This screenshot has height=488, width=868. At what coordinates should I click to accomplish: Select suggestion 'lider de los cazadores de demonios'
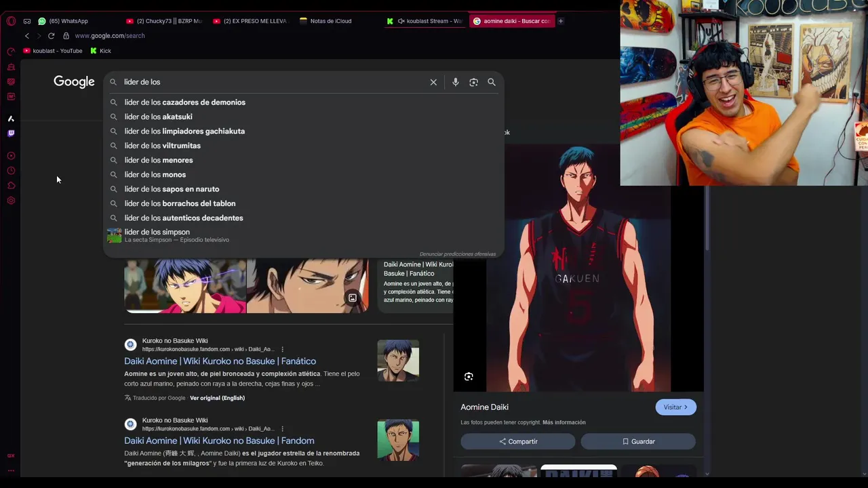point(303,102)
